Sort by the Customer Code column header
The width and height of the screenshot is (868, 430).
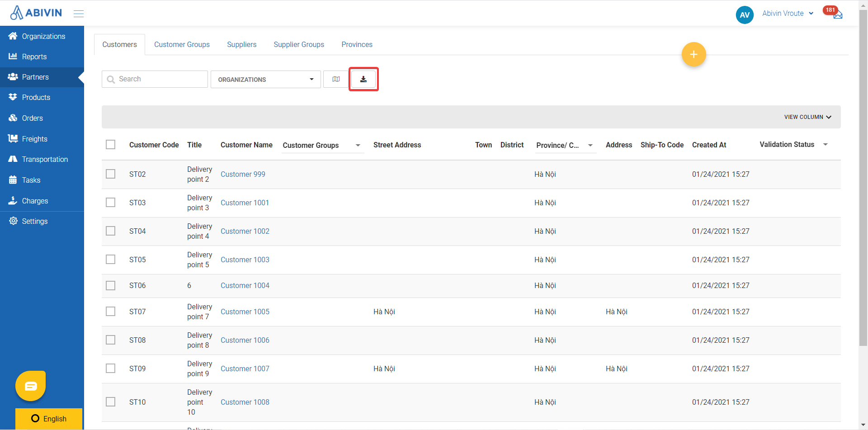click(x=154, y=145)
